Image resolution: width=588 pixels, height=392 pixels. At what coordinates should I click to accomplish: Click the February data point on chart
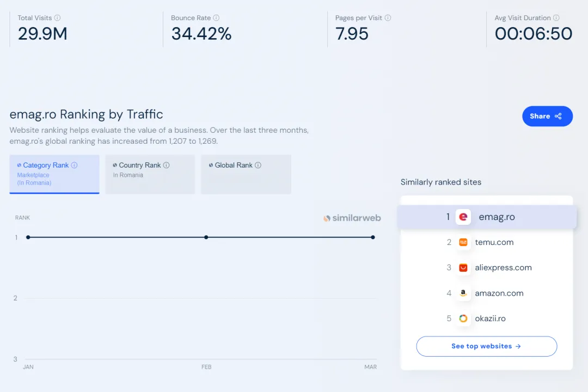point(206,237)
